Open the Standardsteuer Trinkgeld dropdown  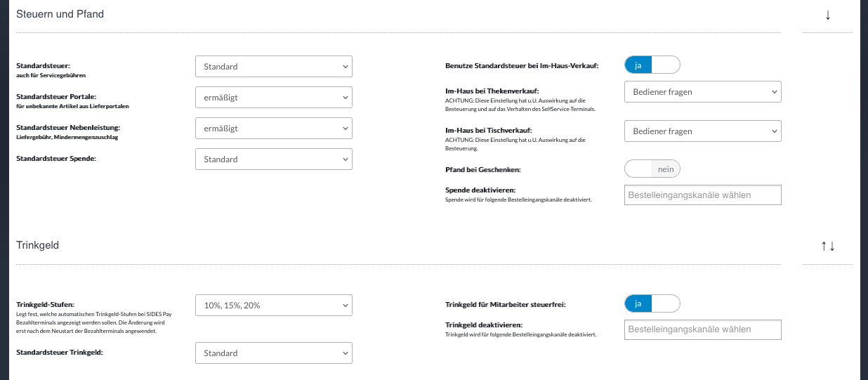click(x=274, y=353)
